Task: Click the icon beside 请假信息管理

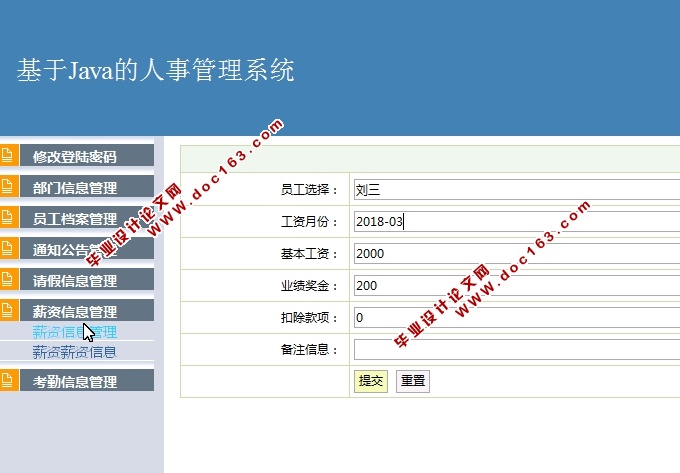Action: pos(8,279)
